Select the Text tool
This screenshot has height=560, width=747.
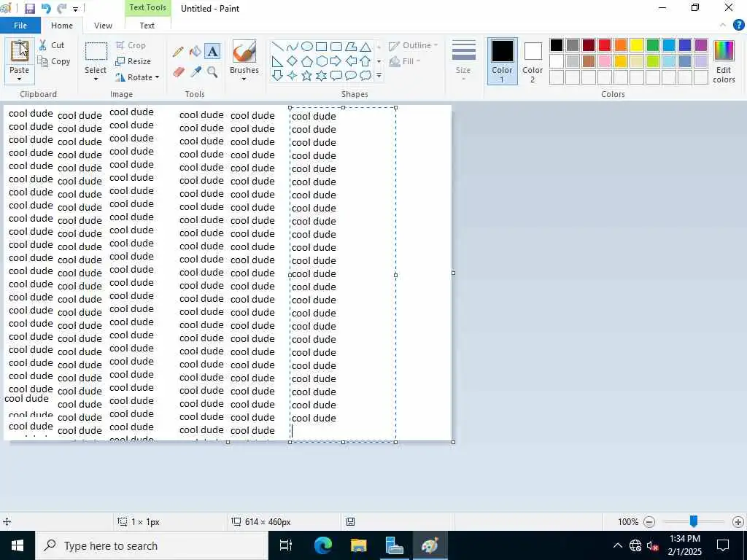(x=212, y=52)
